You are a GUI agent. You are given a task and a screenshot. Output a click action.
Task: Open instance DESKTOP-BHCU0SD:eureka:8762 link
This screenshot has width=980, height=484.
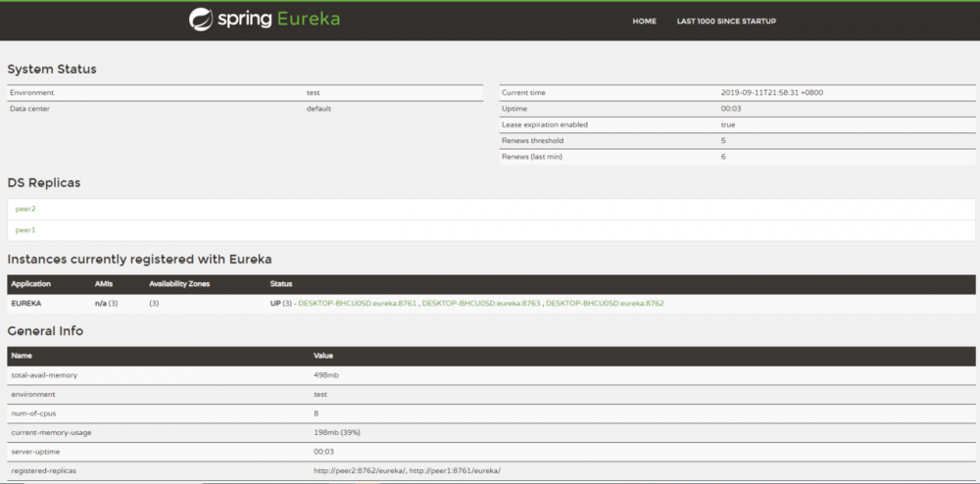pyautogui.click(x=605, y=304)
